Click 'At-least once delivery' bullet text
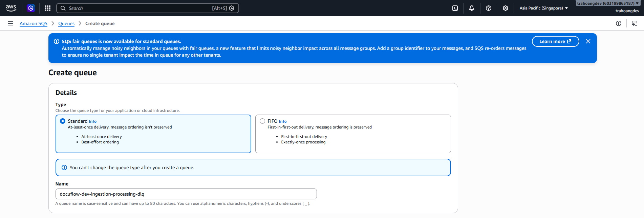 [102, 137]
